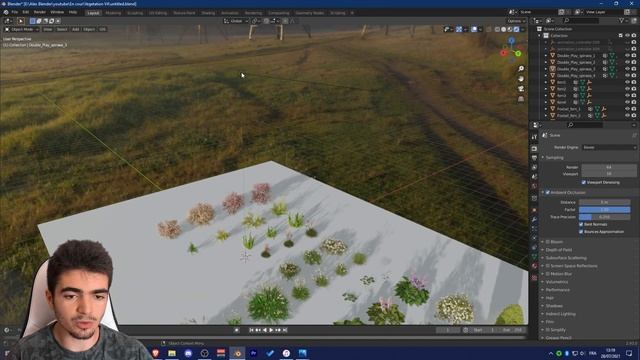The width and height of the screenshot is (640, 360).
Task: Open the viewport Select menu
Action: pyautogui.click(x=62, y=29)
